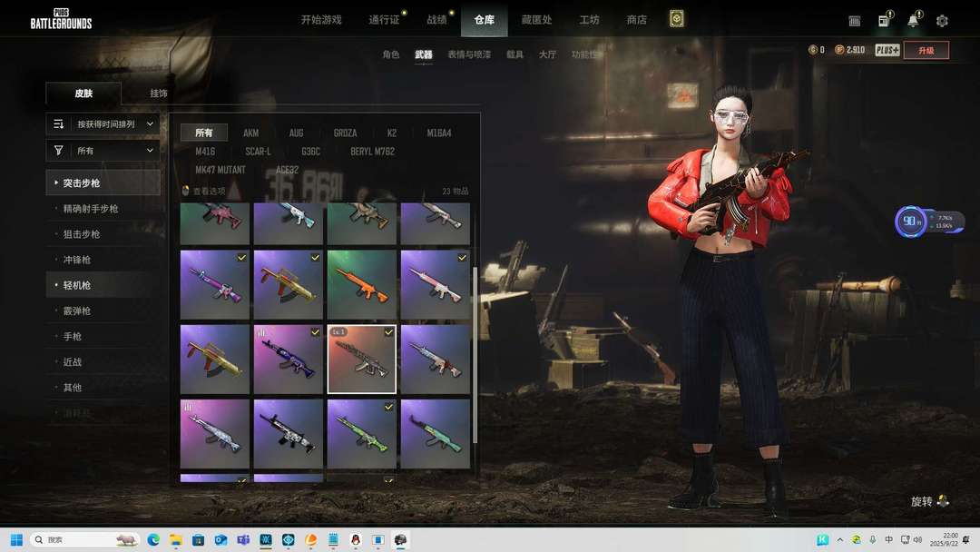Open the 战绩 tab
The height and width of the screenshot is (552, 980).
click(x=436, y=20)
